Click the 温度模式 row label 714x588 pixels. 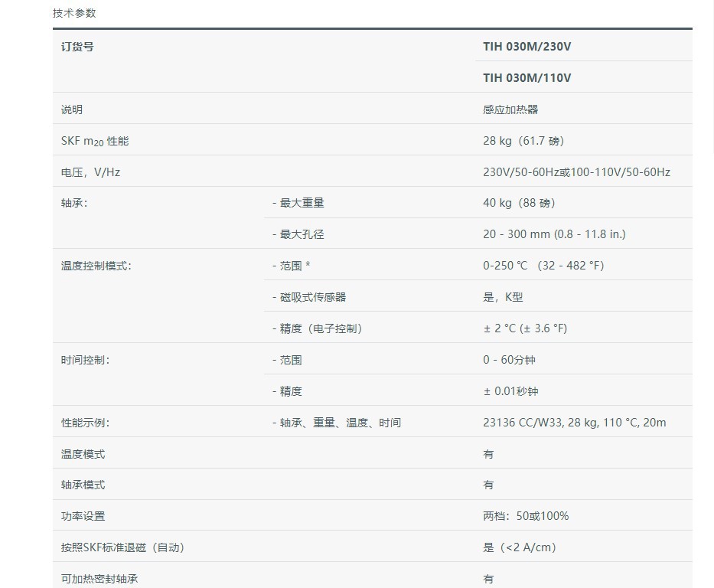click(x=83, y=454)
